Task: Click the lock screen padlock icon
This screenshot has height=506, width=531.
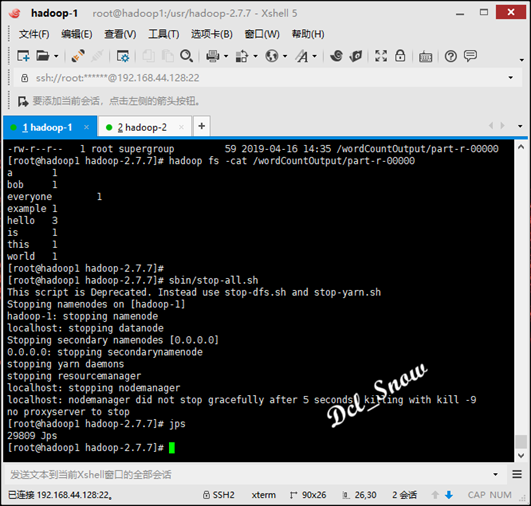Action: [400, 56]
